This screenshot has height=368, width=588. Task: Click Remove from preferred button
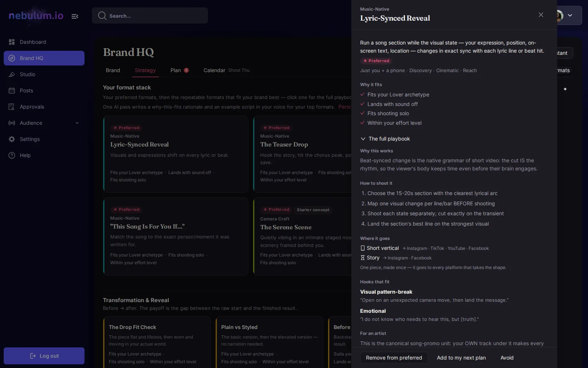pos(394,358)
